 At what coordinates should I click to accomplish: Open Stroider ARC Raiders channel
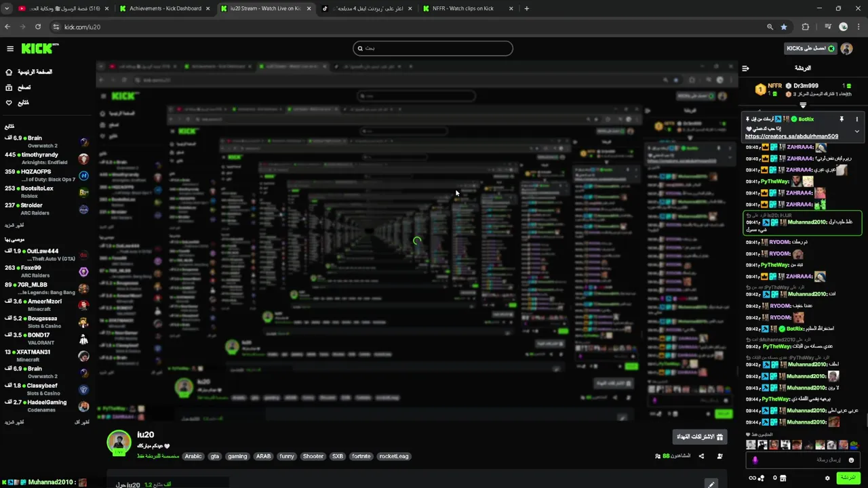[x=46, y=209]
